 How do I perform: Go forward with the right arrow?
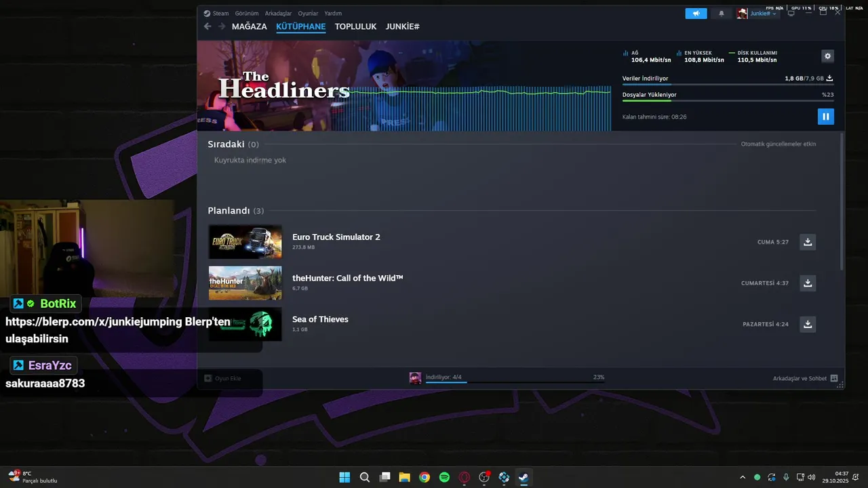point(221,26)
